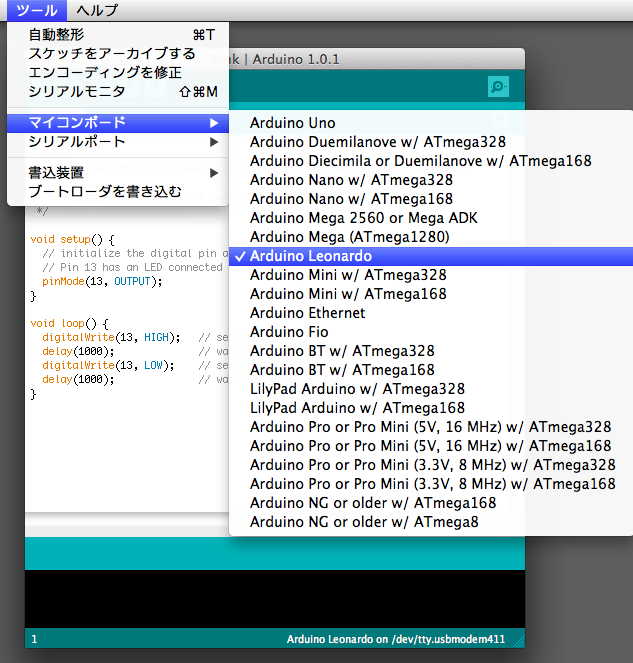Click the 'pinMode(13, OUTPUT);' code line
Viewport: 633px width, 663px height.
[102, 282]
